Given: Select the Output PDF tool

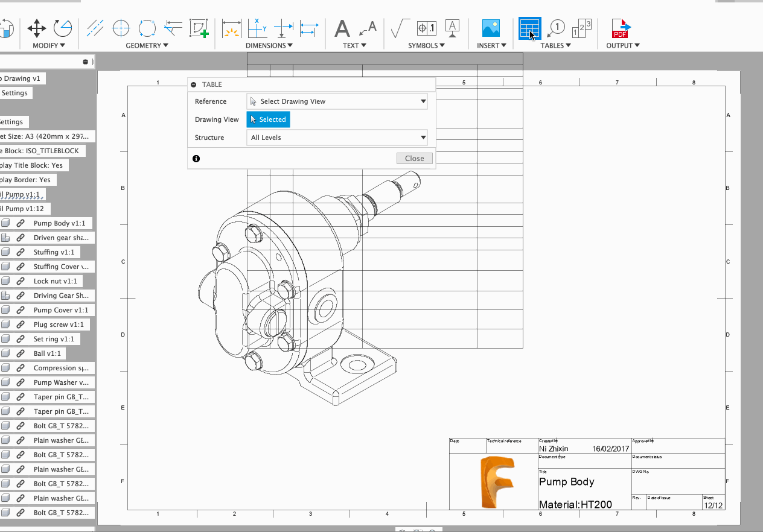Looking at the screenshot, I should point(621,28).
